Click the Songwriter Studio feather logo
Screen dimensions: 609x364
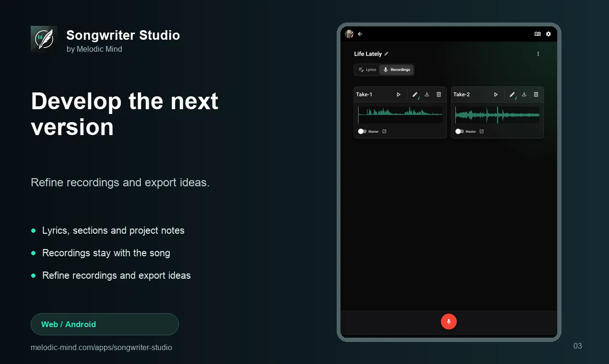point(44,39)
